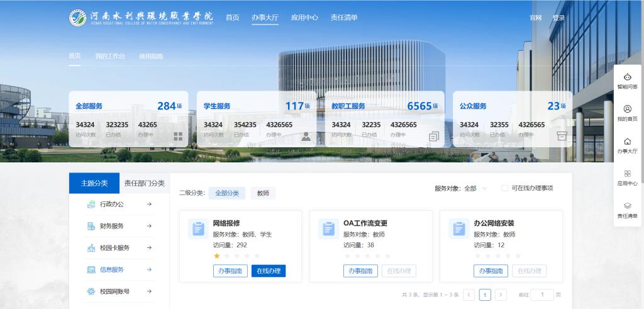Click the 网络报修 service clipboard icon

pyautogui.click(x=198, y=229)
